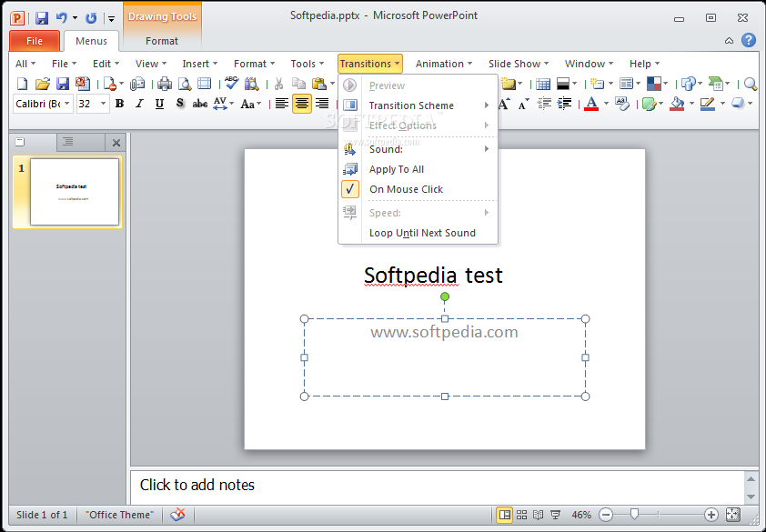Image resolution: width=766 pixels, height=532 pixels.
Task: Switch to Slide Sorter view icon
Action: 522,515
